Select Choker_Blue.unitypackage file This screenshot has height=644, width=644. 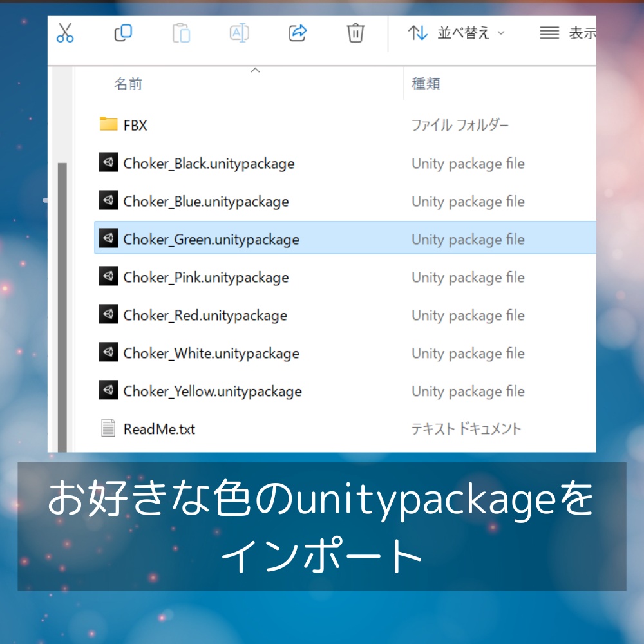click(x=206, y=202)
